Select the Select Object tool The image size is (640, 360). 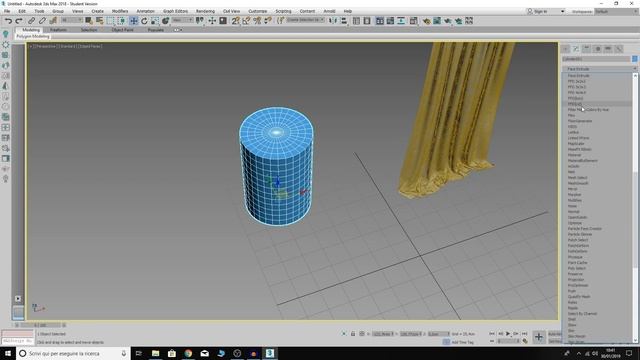[89, 20]
